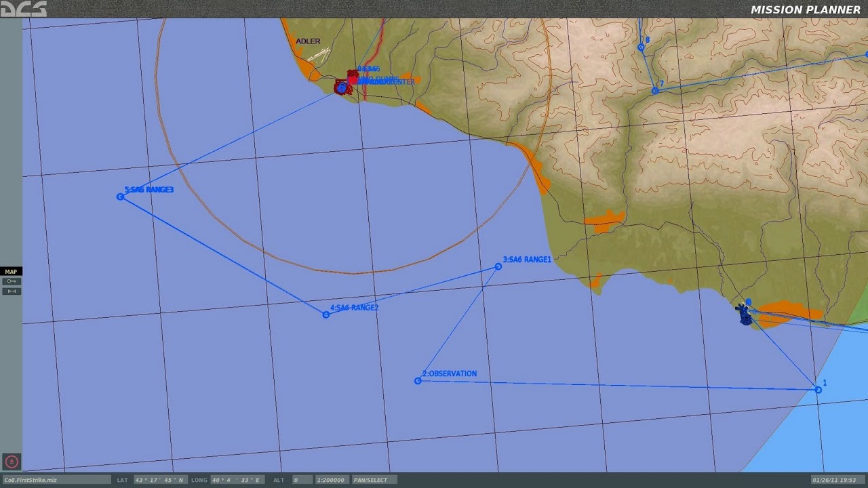Screen dimensions: 868x488
Task: Click the 2:OBSERVATION waypoint label text
Action: (x=450, y=373)
